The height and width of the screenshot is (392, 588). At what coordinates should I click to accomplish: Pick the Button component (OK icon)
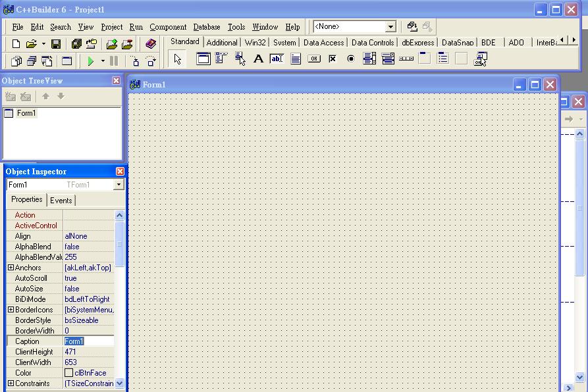314,59
